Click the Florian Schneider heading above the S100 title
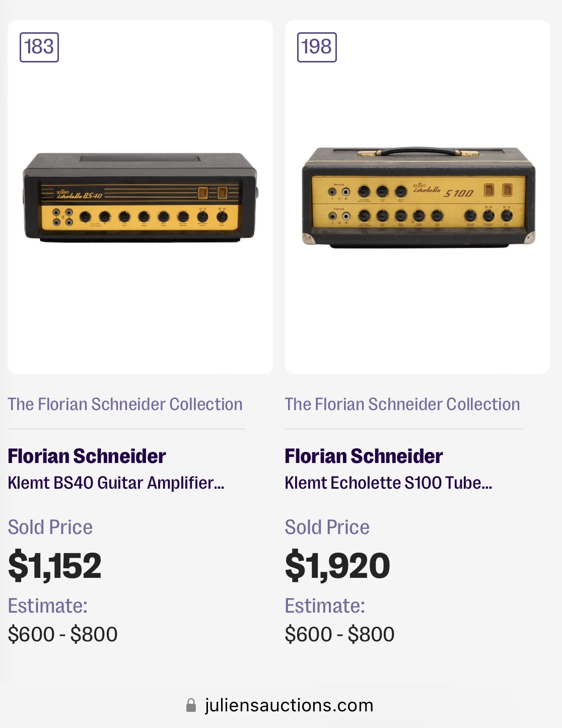 coord(364,456)
